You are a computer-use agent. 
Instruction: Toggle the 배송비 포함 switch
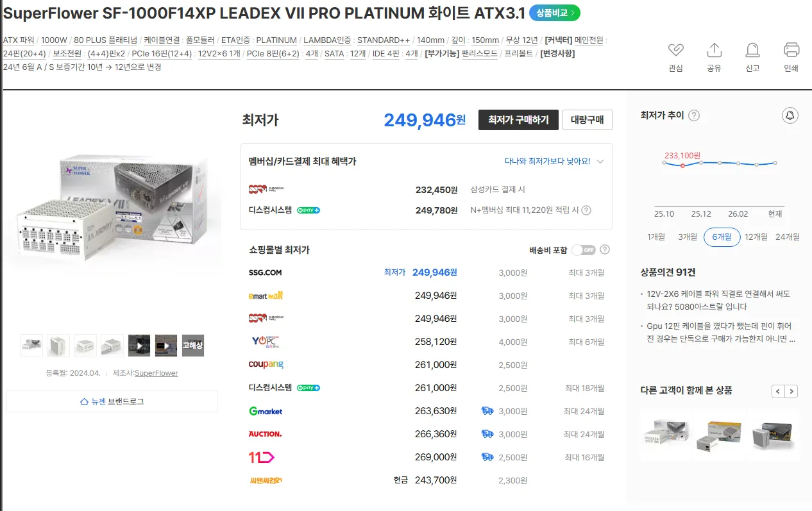[584, 250]
